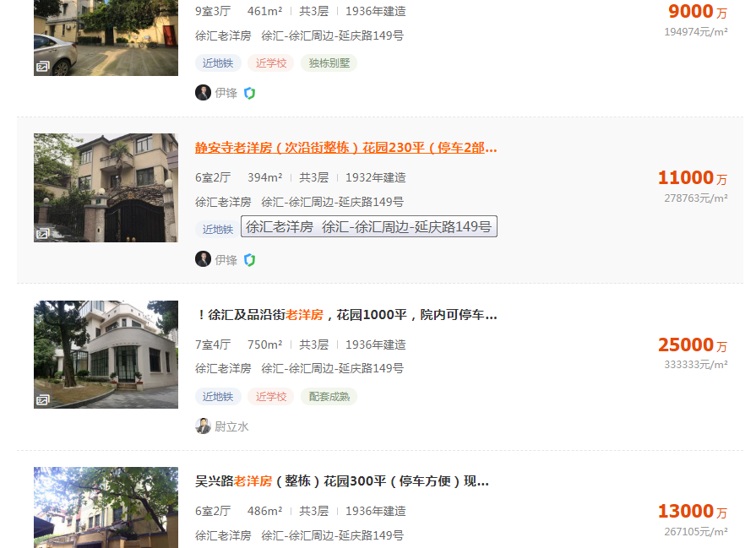Click 独栋别墅 tag
Screen dimensions: 756x548
pyautogui.click(x=329, y=63)
